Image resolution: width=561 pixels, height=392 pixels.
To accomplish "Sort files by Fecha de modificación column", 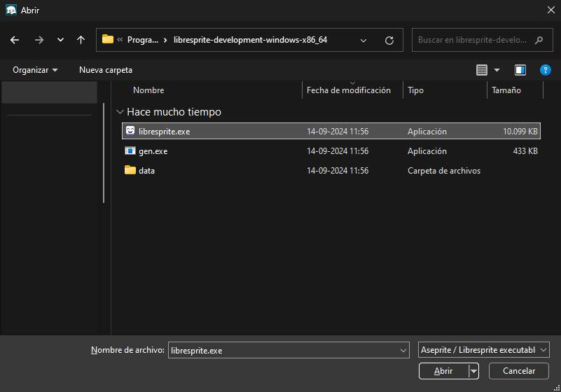I will (x=349, y=90).
